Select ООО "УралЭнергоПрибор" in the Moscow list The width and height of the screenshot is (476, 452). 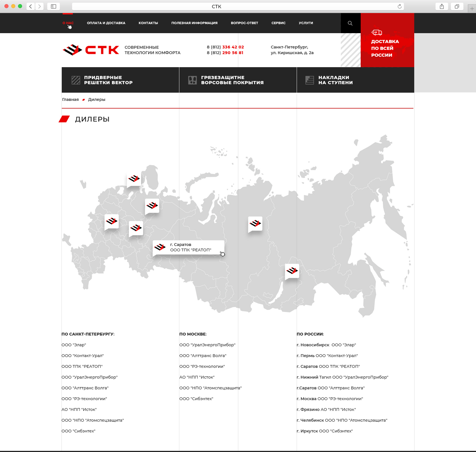(207, 345)
